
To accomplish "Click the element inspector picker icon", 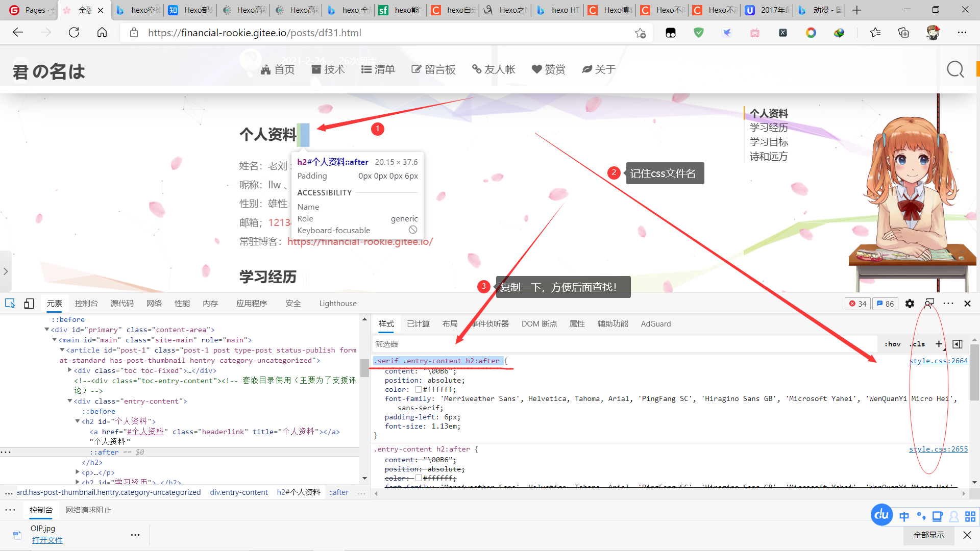I will coord(10,304).
